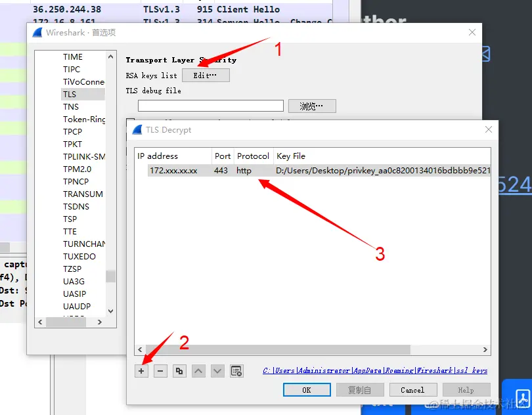
Task: Select the TLS protocol in list
Action: click(x=83, y=95)
